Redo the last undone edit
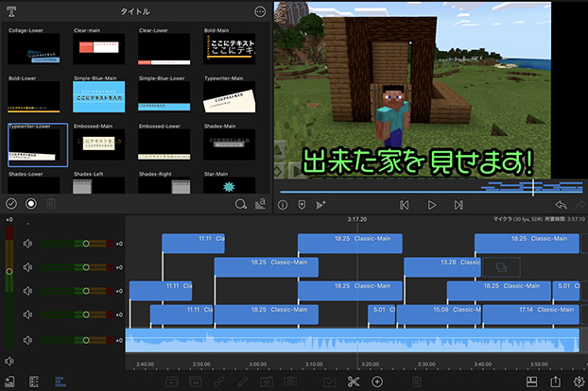Image resolution: width=588 pixels, height=391 pixels. (579, 205)
